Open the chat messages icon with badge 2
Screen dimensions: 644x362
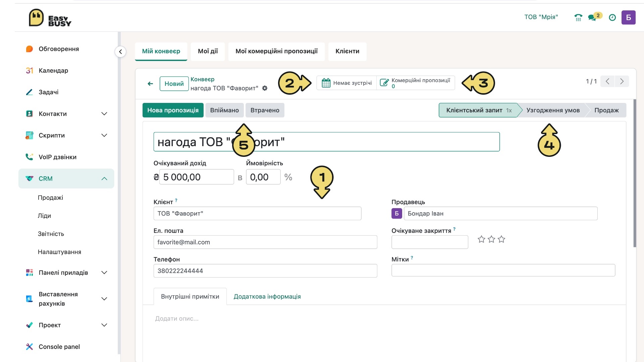[594, 17]
